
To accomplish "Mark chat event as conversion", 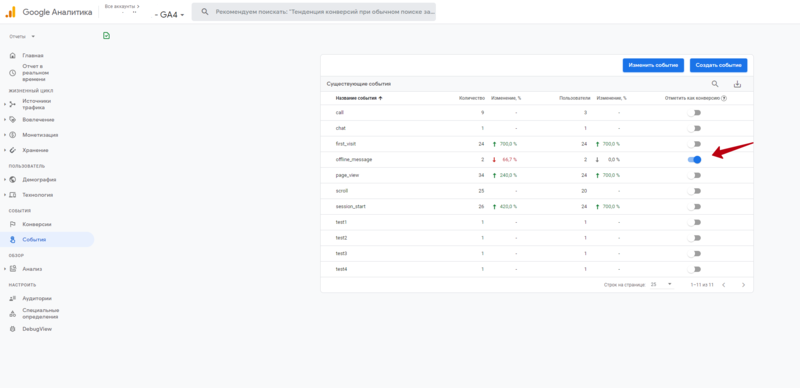I will [x=694, y=128].
